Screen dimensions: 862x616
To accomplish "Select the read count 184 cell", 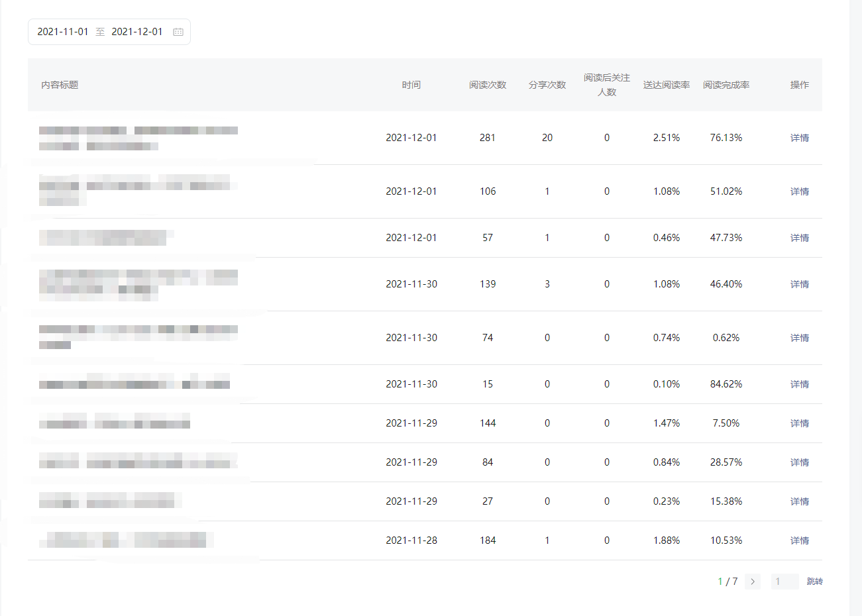I will (x=488, y=540).
